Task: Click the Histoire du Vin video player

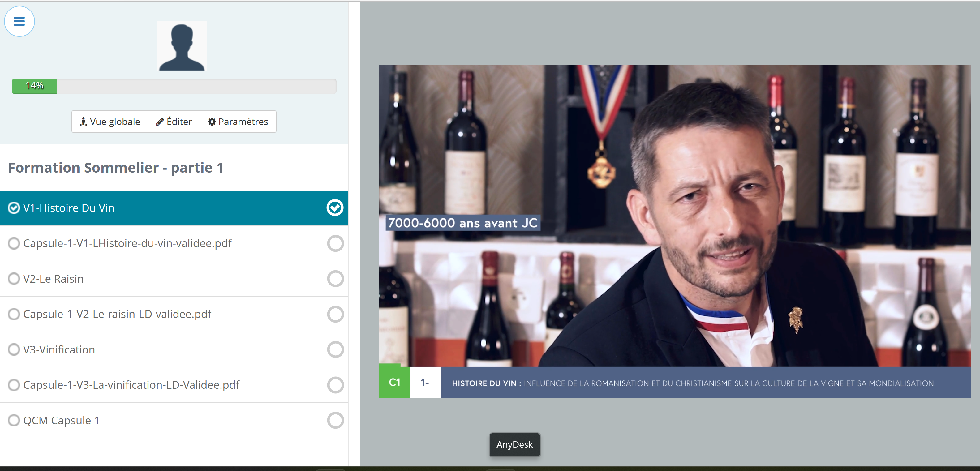Action: pyautogui.click(x=674, y=231)
